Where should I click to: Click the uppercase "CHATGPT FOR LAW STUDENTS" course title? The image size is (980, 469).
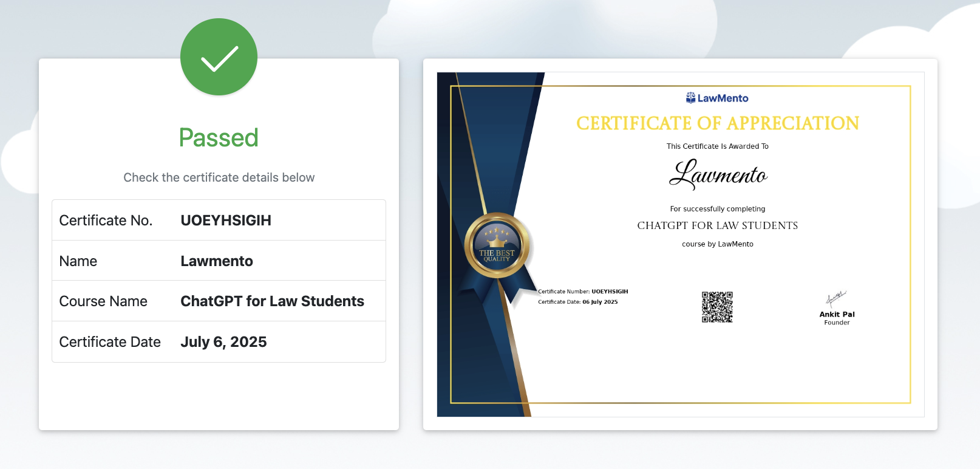718,225
